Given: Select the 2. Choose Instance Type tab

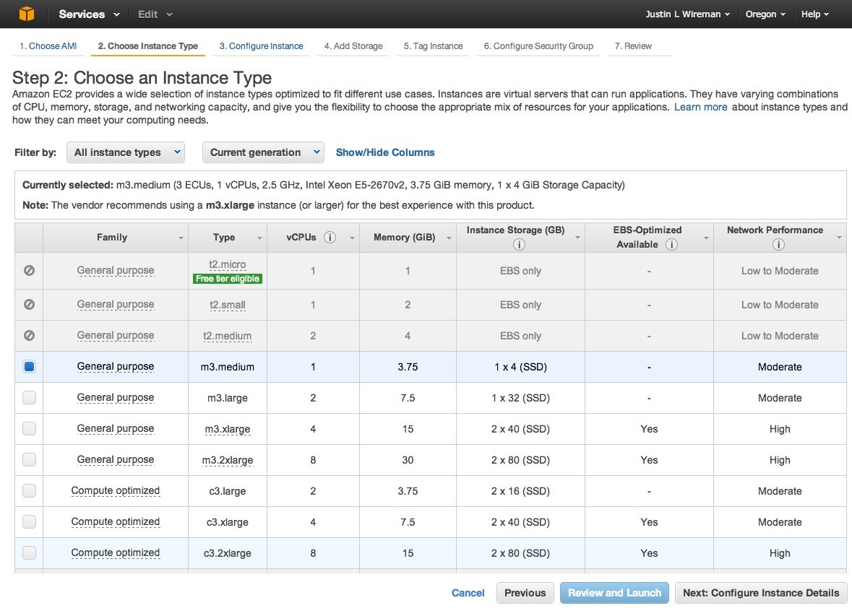Looking at the screenshot, I should click(148, 46).
